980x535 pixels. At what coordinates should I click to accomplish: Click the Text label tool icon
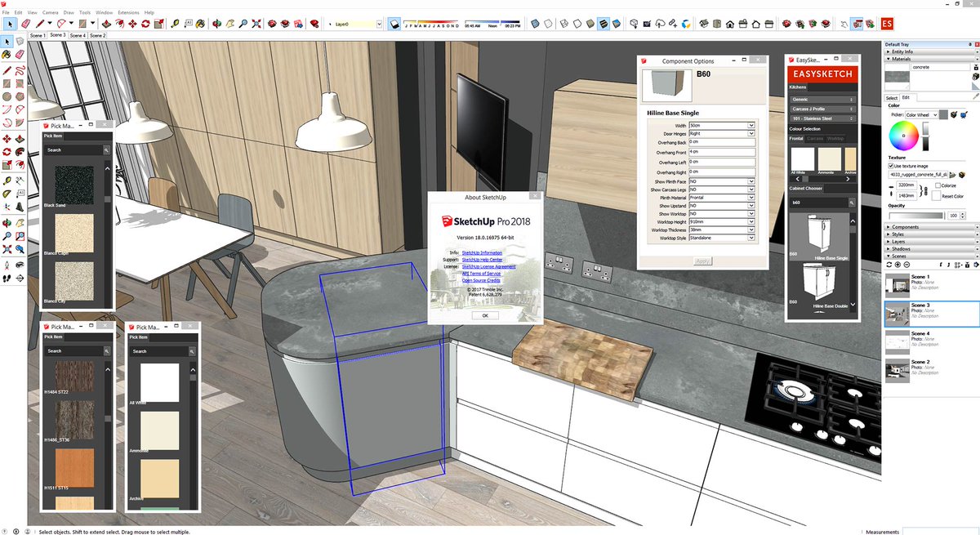click(189, 24)
